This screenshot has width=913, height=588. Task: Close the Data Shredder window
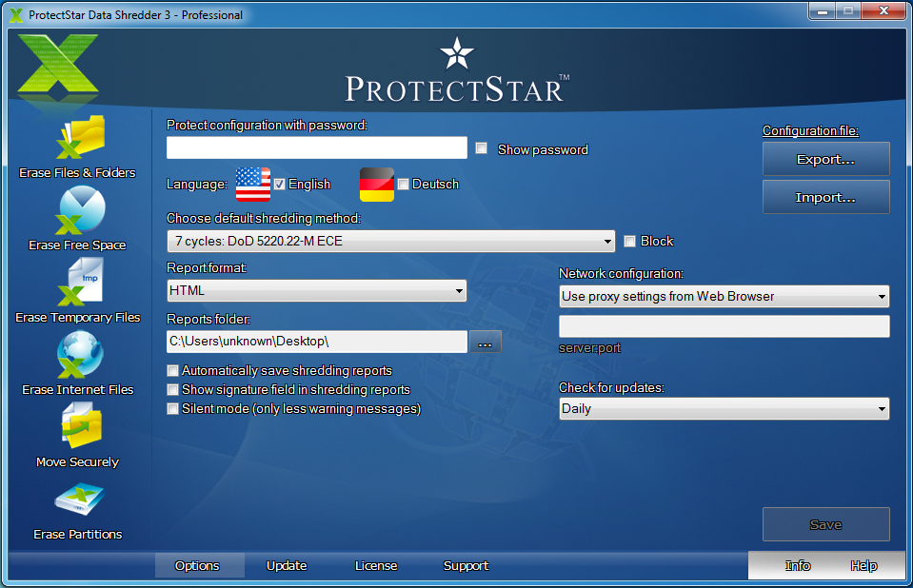(x=883, y=11)
